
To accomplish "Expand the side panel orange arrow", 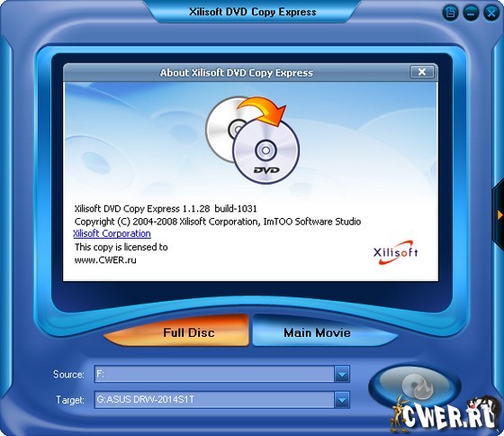I will pos(499,215).
